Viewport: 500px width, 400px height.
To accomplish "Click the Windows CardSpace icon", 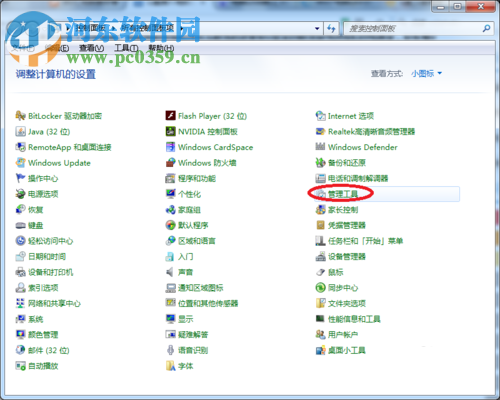I will 170,147.
